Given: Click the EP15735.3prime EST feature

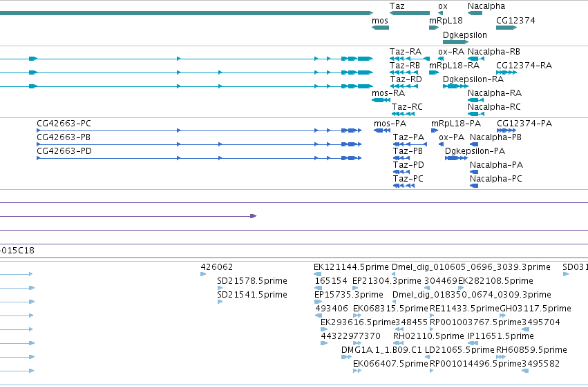Looking at the screenshot, I should tap(319, 302).
